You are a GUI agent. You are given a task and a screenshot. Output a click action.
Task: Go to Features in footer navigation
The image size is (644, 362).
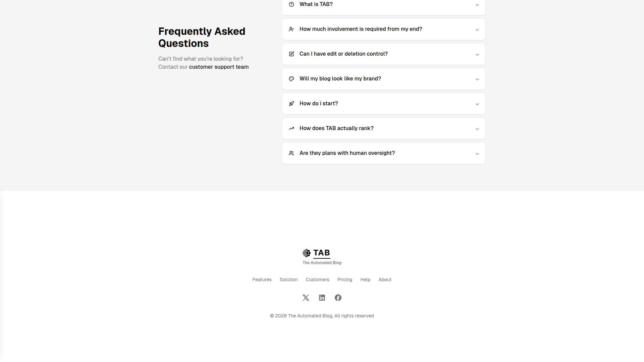262,280
